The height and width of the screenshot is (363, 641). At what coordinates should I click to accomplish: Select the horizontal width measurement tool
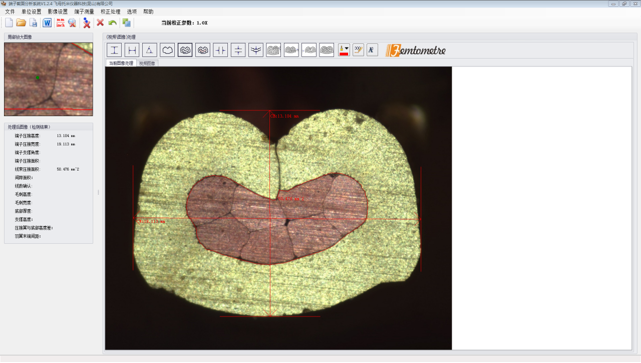132,50
